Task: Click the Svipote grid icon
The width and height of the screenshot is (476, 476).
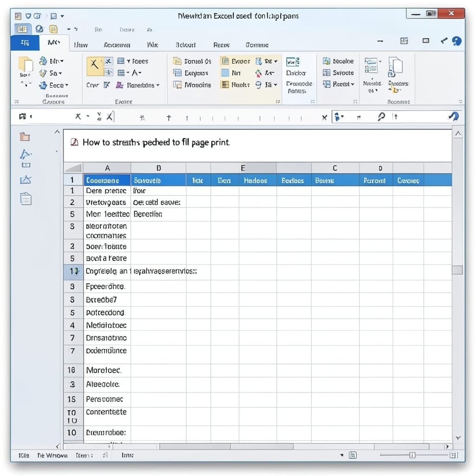Action: [326, 73]
